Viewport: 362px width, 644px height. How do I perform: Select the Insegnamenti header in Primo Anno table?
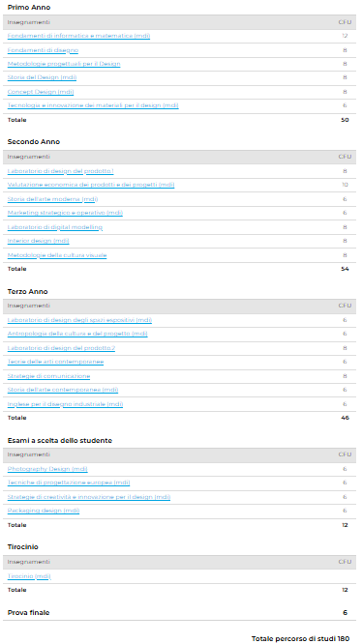point(28,22)
